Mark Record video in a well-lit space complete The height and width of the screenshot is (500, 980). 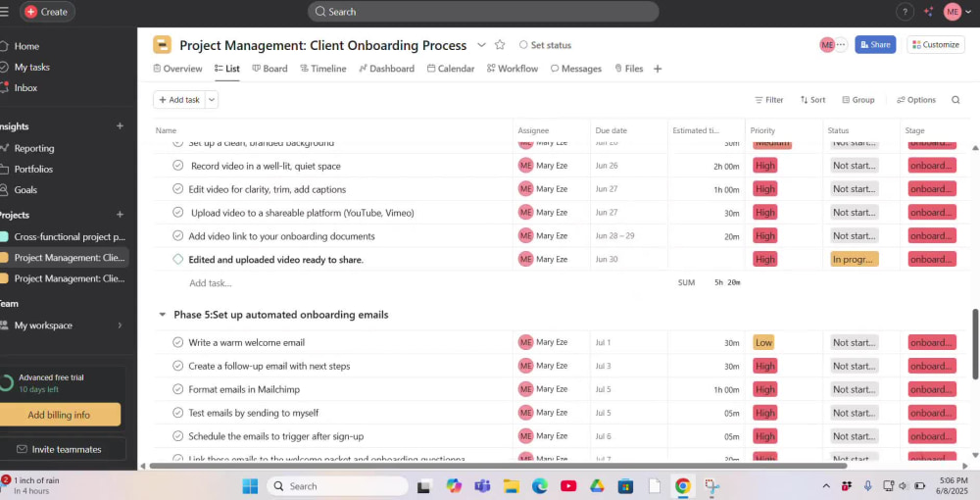[178, 166]
